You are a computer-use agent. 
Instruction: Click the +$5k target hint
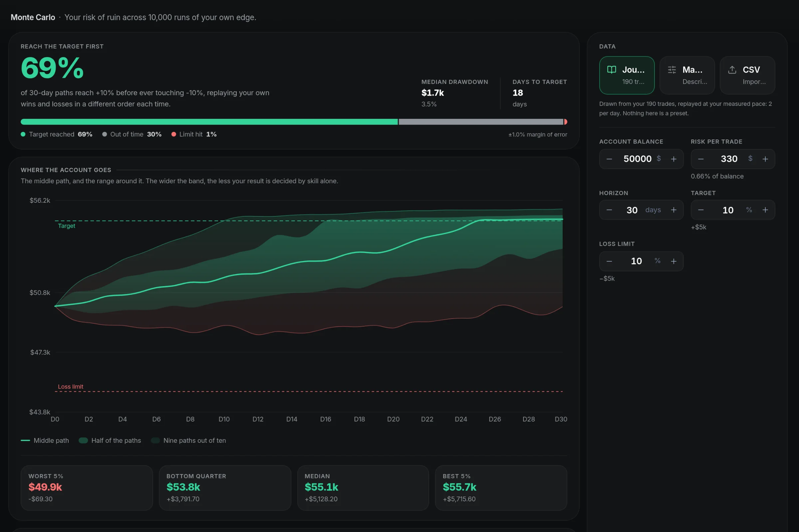pos(698,227)
